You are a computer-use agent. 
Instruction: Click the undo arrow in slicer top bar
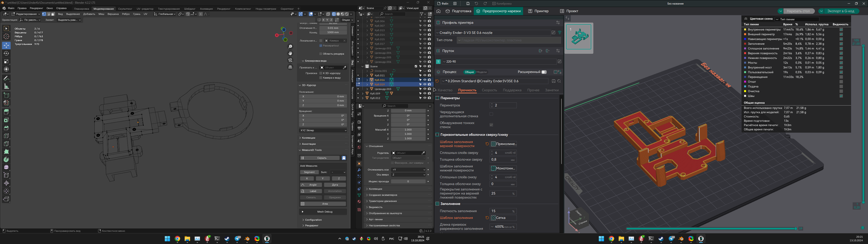coord(476,3)
